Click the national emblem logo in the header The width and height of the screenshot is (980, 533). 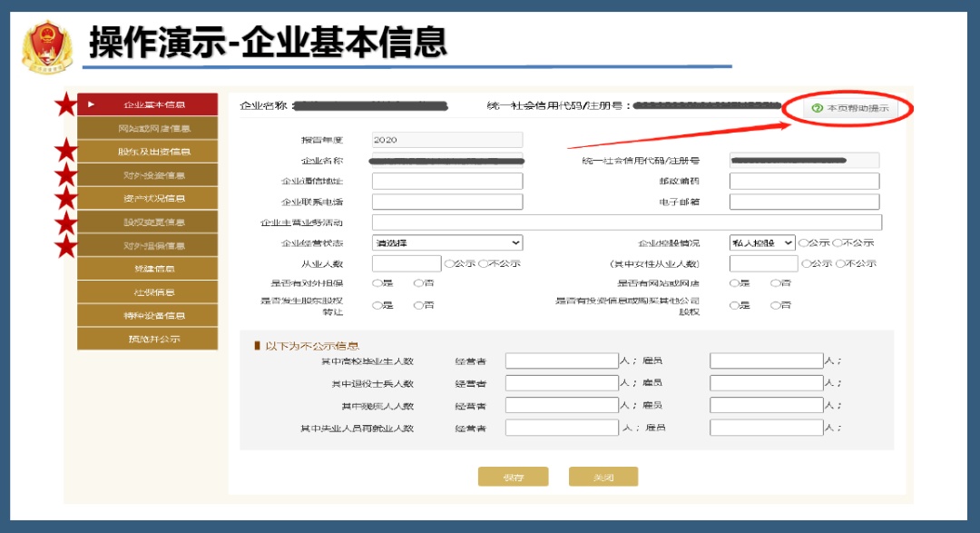[x=47, y=45]
